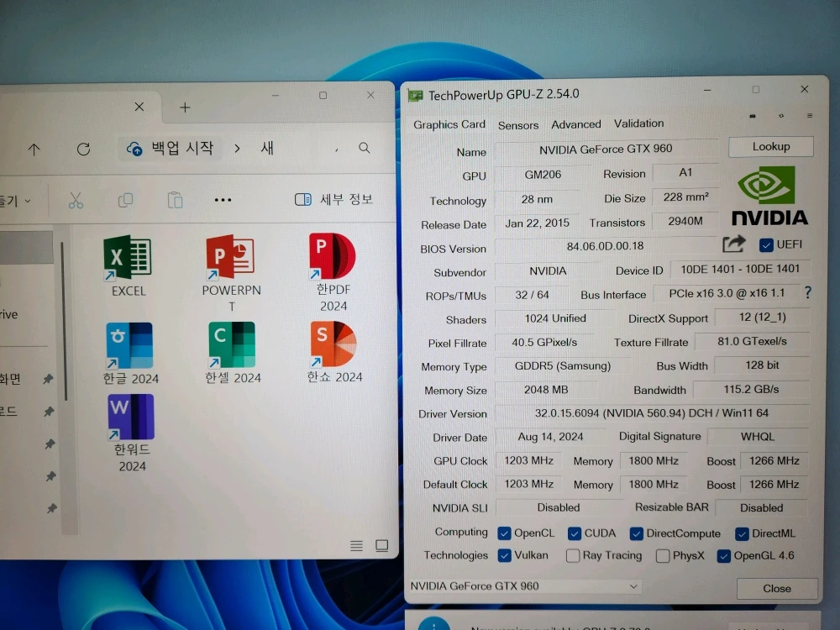The width and height of the screenshot is (840, 630).
Task: Click the Release Date Jan 22, 2015
Action: point(537,223)
